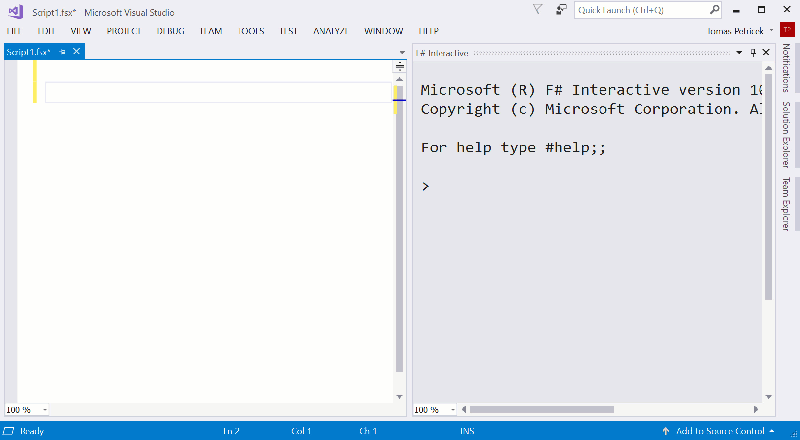Image resolution: width=800 pixels, height=440 pixels.
Task: Click the Visual Studio logo icon
Action: [15, 11]
